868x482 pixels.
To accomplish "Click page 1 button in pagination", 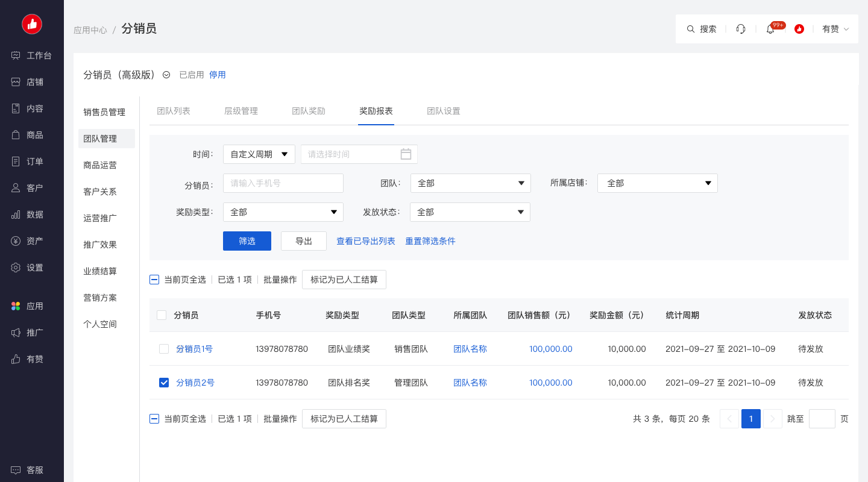I will click(751, 419).
